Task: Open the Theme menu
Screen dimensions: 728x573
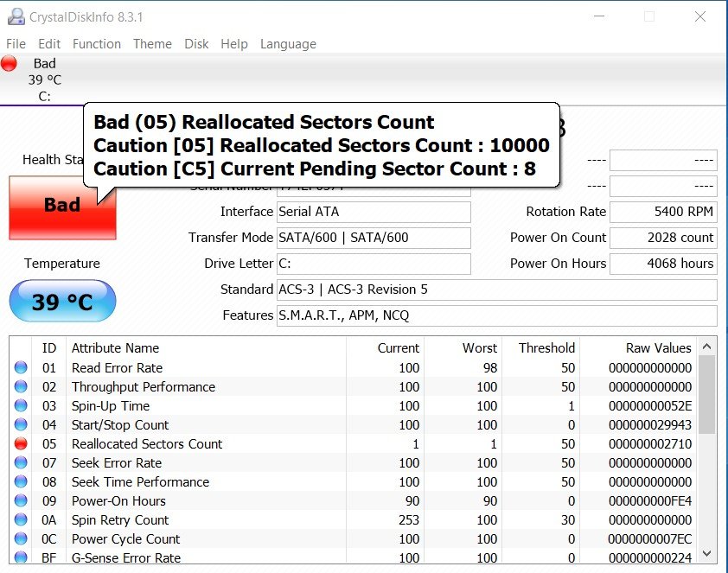Action: click(152, 44)
